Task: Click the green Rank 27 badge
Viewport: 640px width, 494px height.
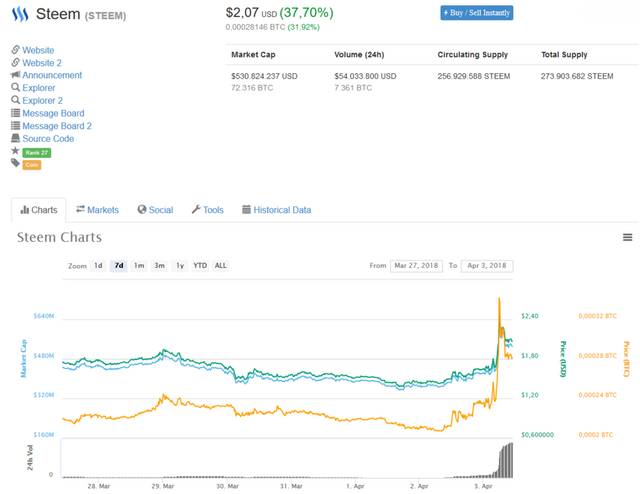Action: click(x=37, y=153)
